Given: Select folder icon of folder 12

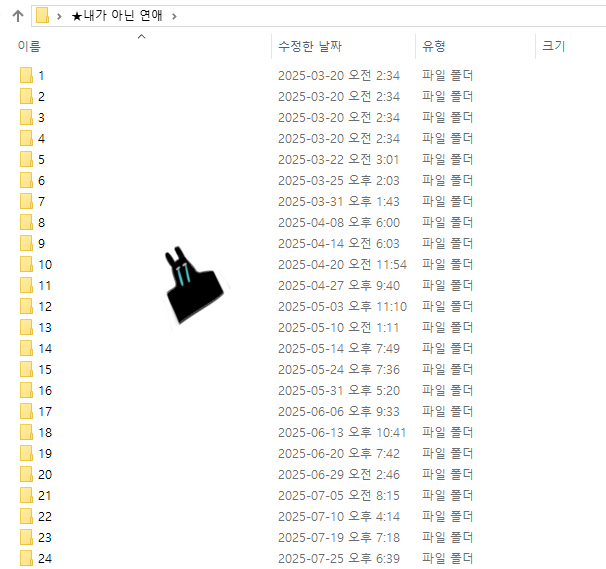Looking at the screenshot, I should (x=26, y=306).
